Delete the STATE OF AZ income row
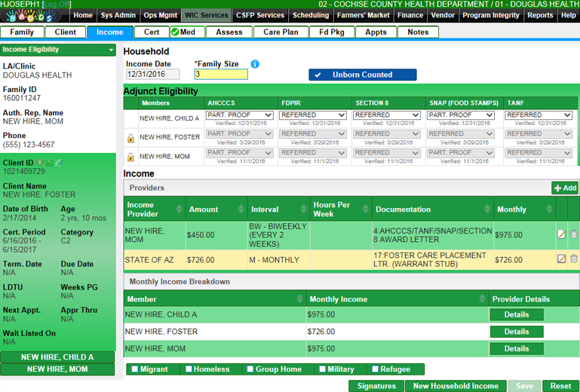580x392 pixels. (574, 259)
